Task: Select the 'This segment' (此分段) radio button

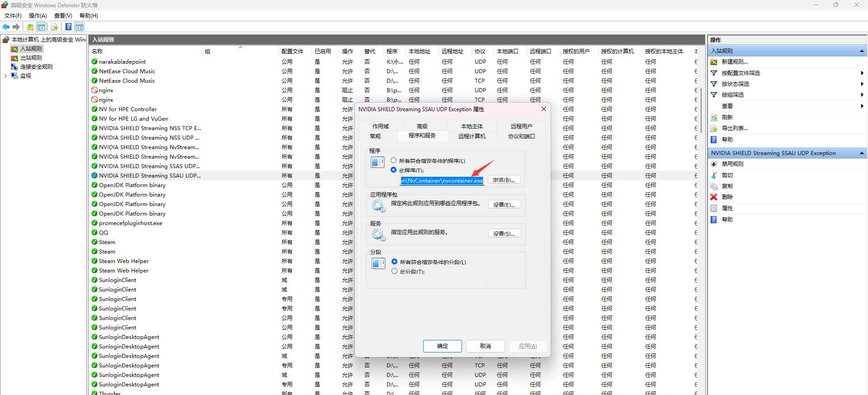Action: [x=395, y=271]
